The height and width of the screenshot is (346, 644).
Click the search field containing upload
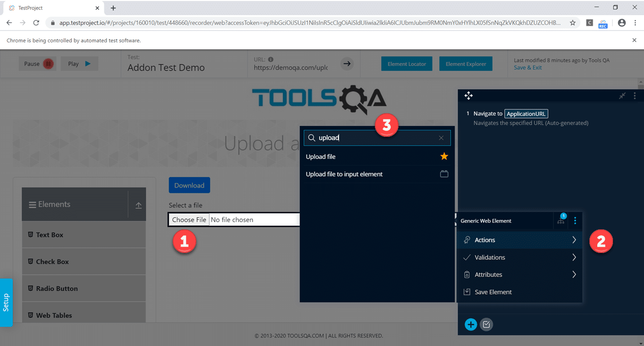pyautogui.click(x=377, y=138)
